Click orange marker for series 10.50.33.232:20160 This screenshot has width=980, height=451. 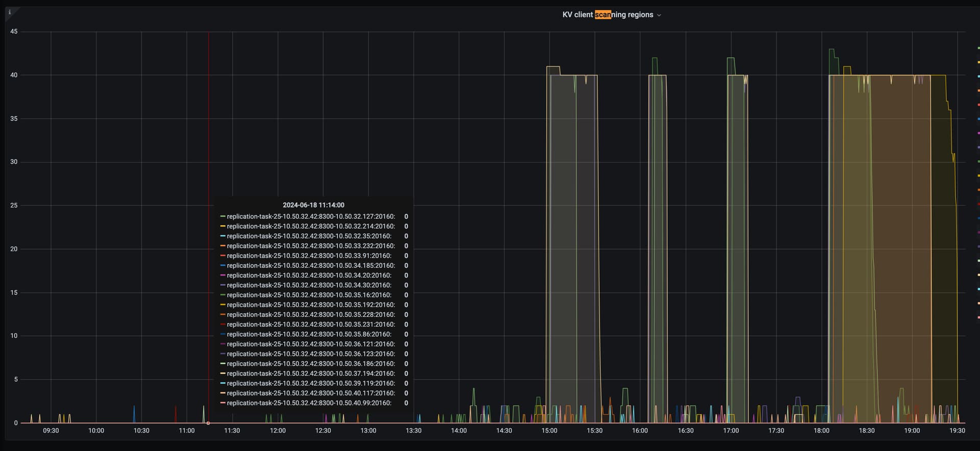click(x=223, y=246)
